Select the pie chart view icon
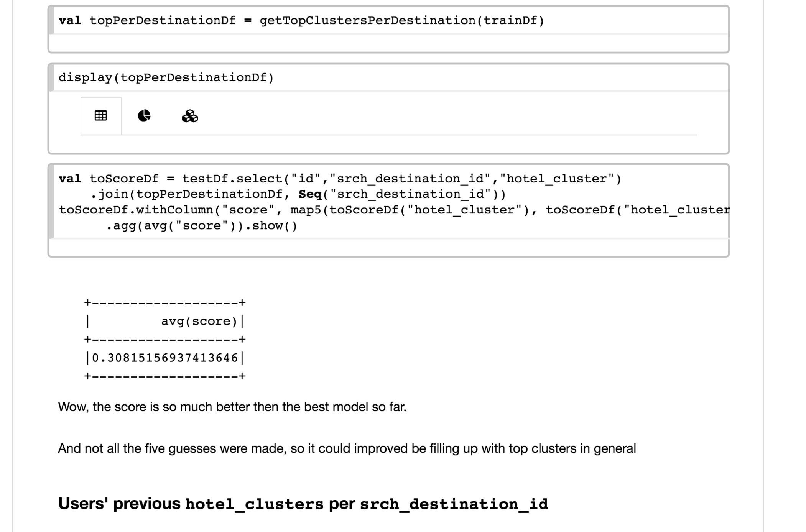Viewport: 806px width, 532px height. tap(144, 116)
